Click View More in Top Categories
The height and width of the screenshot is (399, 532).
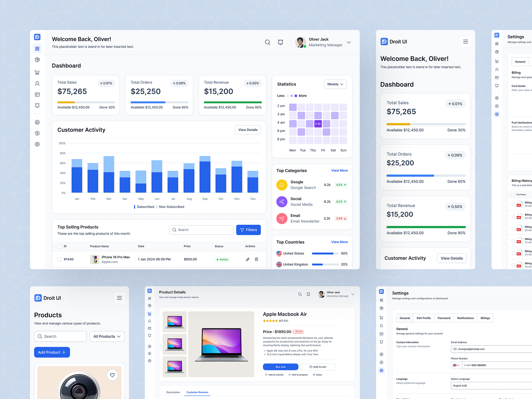click(339, 171)
